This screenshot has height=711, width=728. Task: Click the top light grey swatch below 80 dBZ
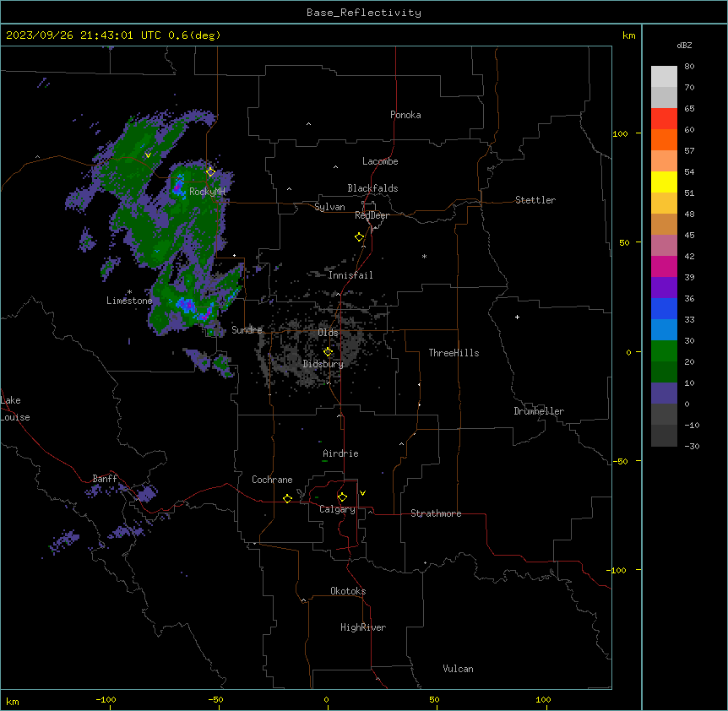[664, 77]
